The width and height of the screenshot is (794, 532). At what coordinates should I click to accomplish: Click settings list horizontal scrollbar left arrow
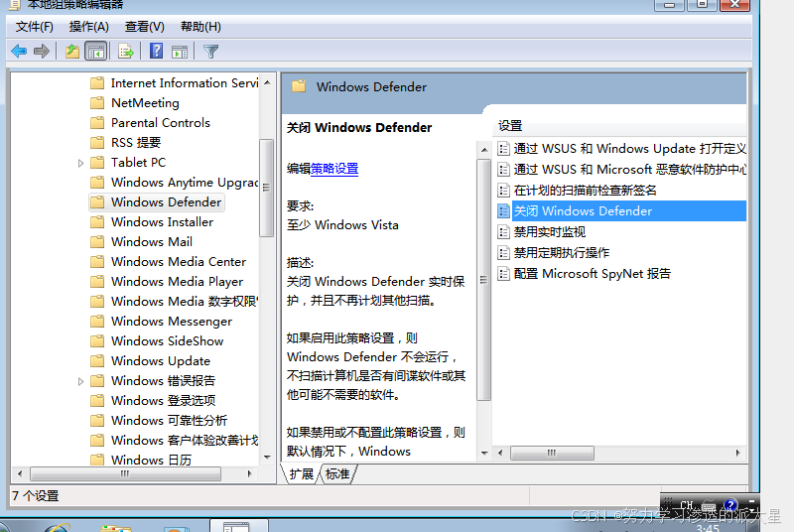click(x=500, y=453)
